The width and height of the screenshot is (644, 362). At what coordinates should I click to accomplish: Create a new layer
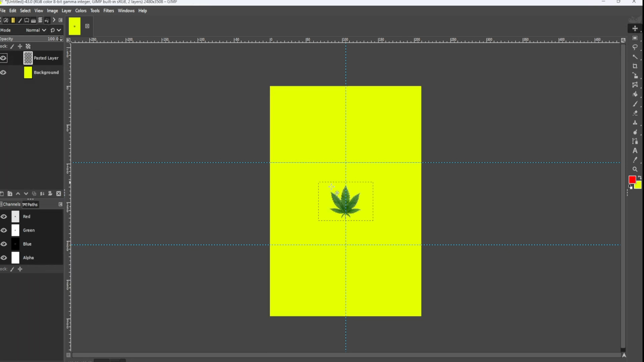pyautogui.click(x=2, y=194)
